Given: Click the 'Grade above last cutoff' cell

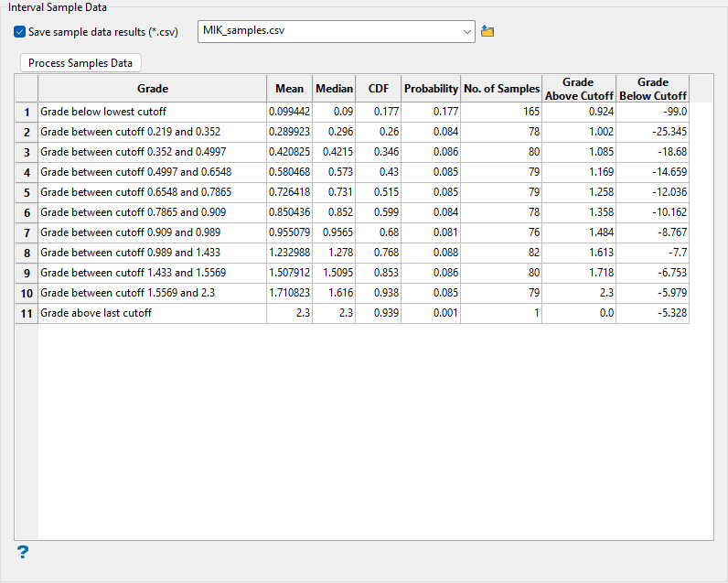Looking at the screenshot, I should point(152,313).
